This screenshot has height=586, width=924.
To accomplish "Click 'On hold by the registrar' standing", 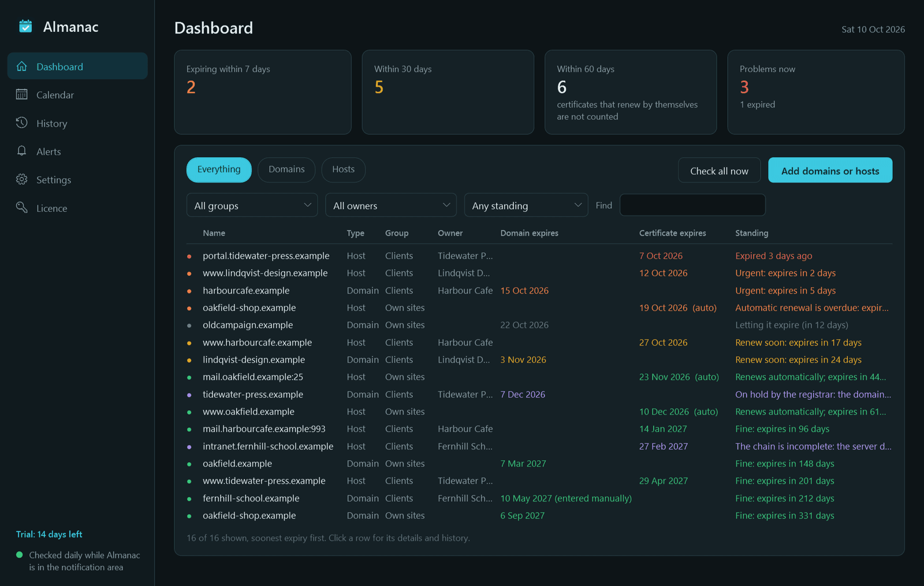I will pyautogui.click(x=813, y=394).
